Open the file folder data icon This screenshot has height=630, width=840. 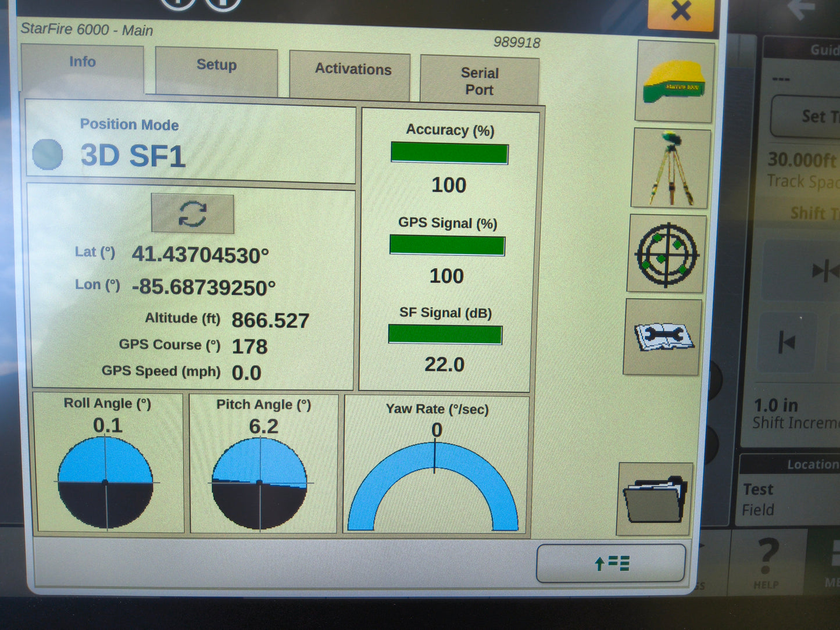[655, 499]
